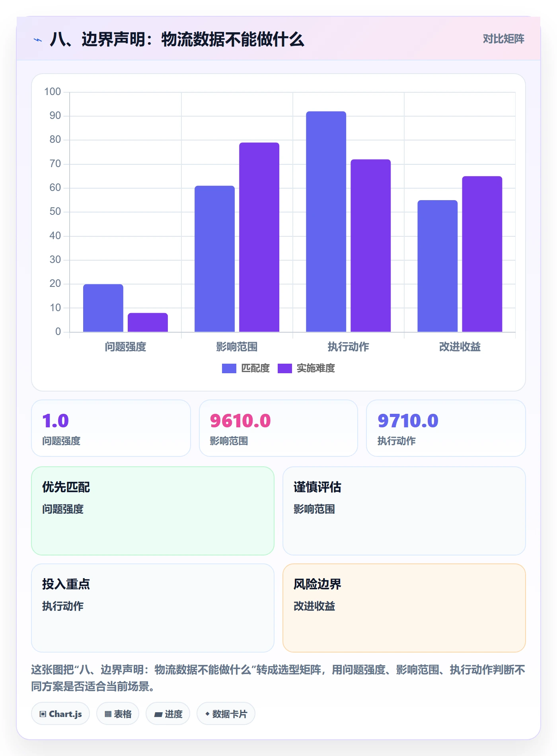Select the 9610.0 影响范围 stat card
The height and width of the screenshot is (756, 557).
tap(278, 428)
